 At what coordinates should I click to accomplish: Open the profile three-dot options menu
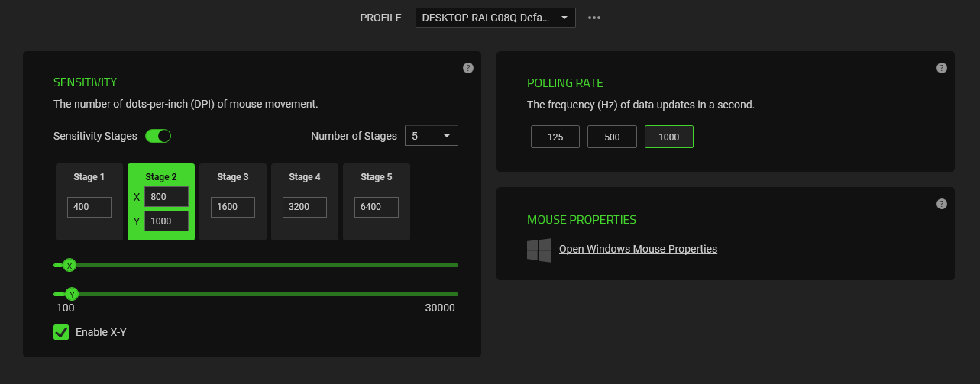point(594,18)
